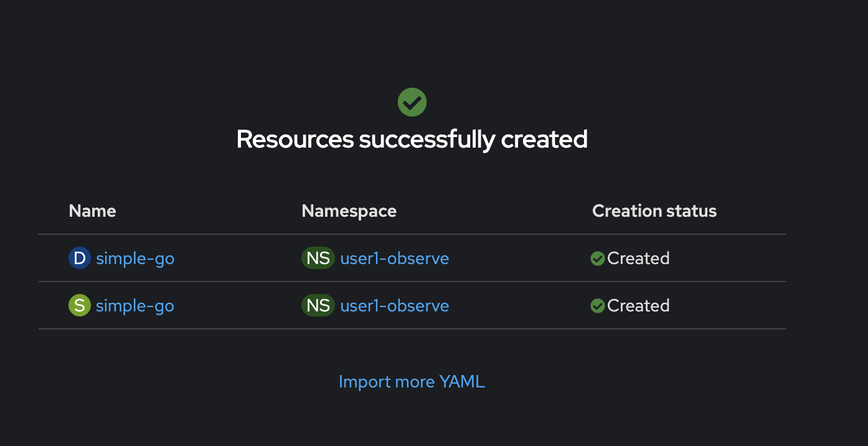Click the green S Service badge icon
The image size is (868, 446).
80,305
